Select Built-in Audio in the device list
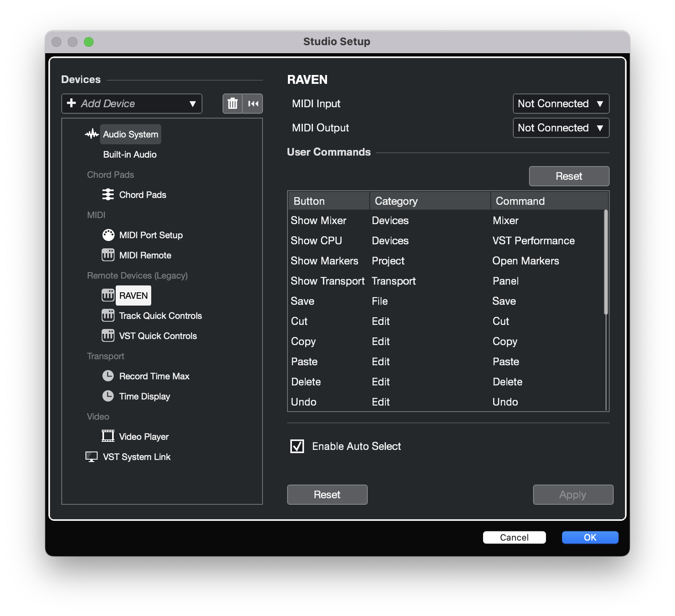 click(130, 154)
